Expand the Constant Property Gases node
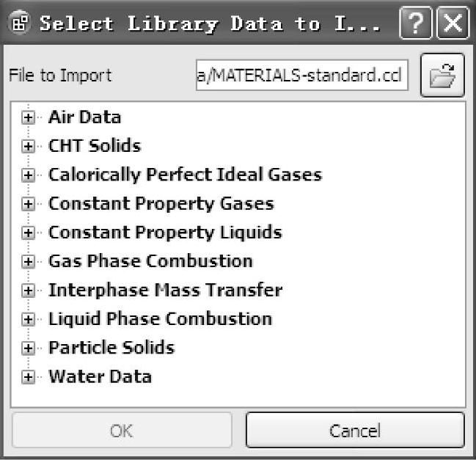This screenshot has width=476, height=460. tap(29, 204)
